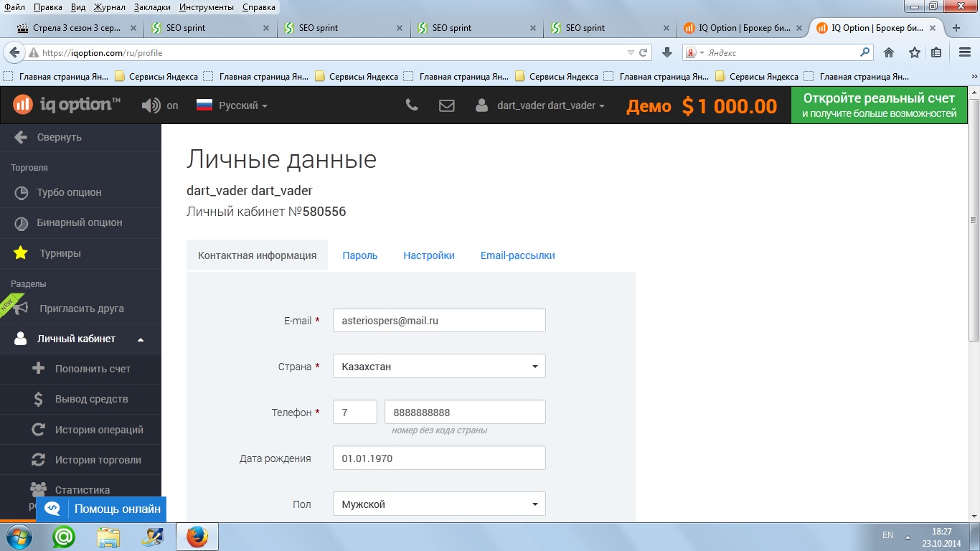Click the phone contact icon
980x551 pixels.
412,105
